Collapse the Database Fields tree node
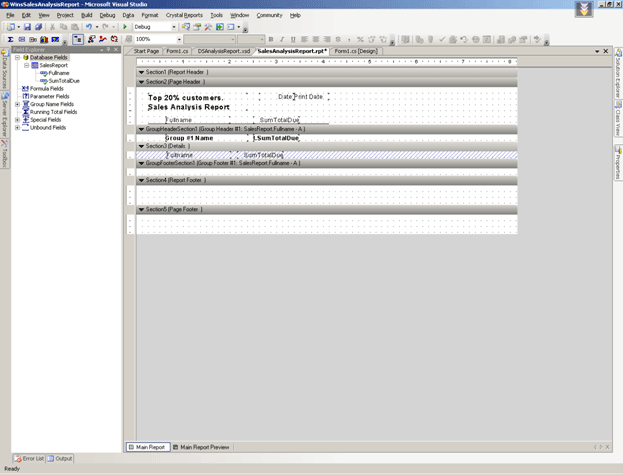 click(17, 58)
